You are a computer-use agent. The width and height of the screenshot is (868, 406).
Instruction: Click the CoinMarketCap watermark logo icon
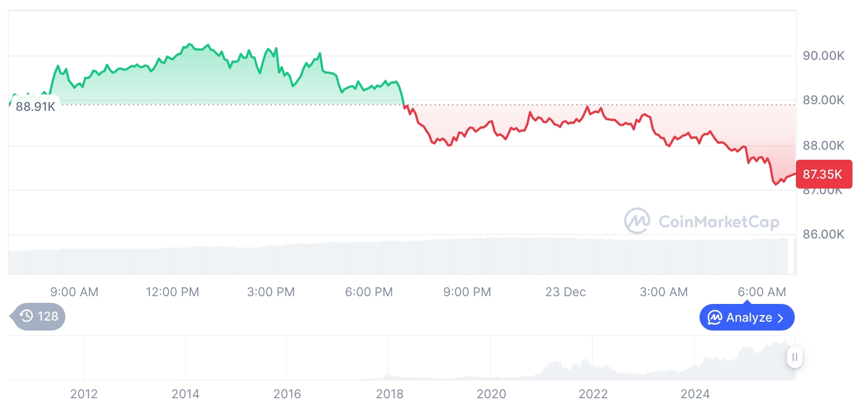tap(637, 221)
